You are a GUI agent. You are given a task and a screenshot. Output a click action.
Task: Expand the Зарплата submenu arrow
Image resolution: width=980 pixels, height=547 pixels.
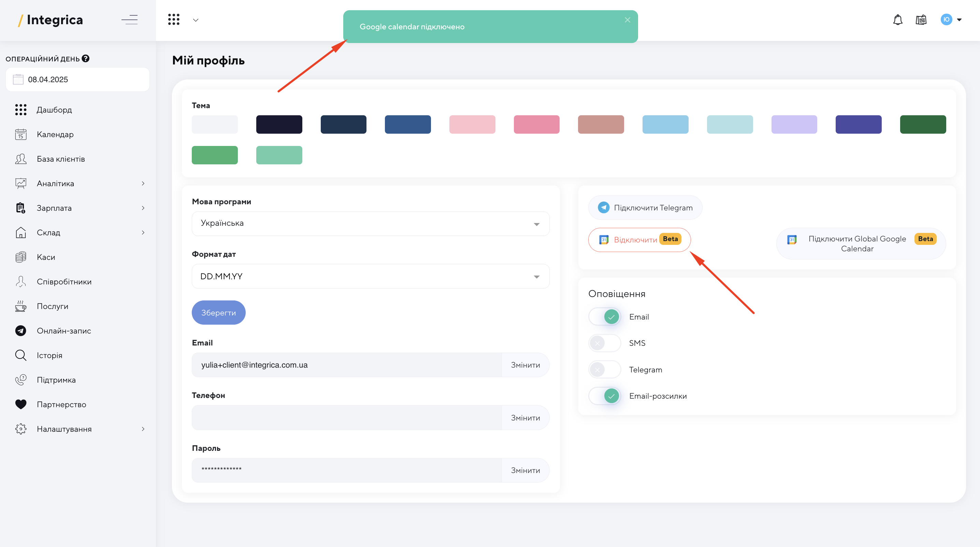[x=143, y=208]
